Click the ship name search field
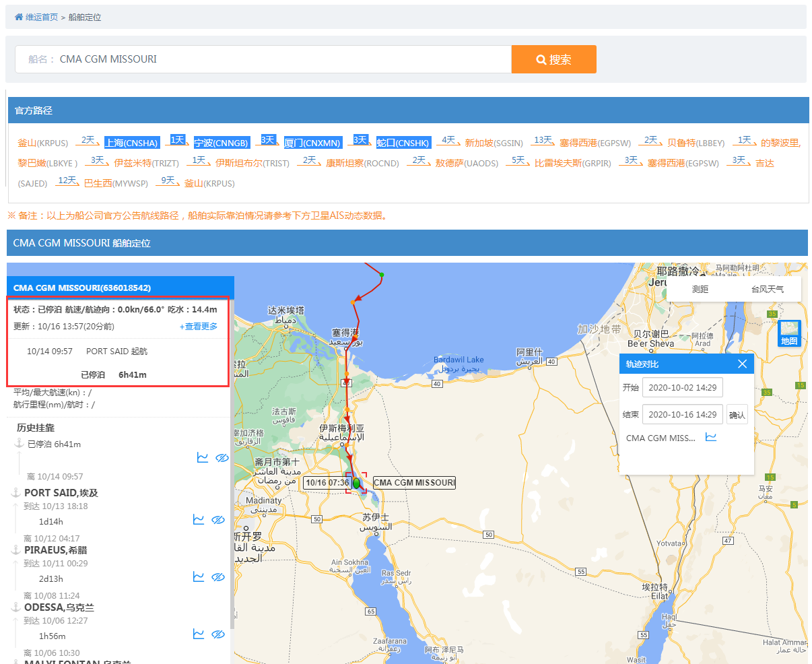Screen dimensions: 812x664 click(x=283, y=59)
